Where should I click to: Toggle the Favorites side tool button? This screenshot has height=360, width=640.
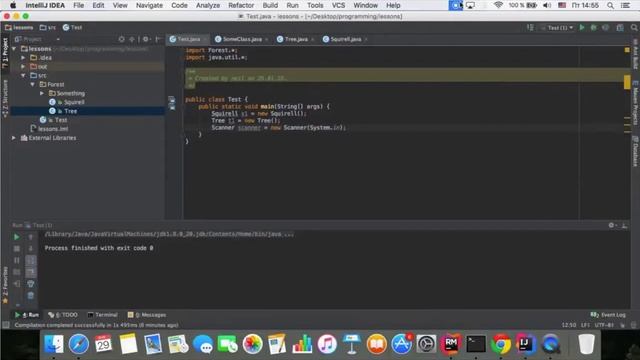coord(5,285)
